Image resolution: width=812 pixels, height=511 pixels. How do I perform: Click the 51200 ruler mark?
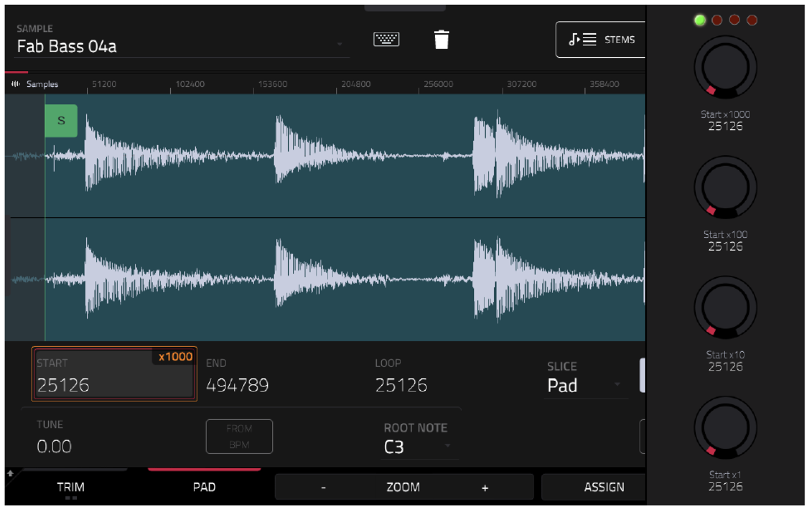(x=104, y=84)
